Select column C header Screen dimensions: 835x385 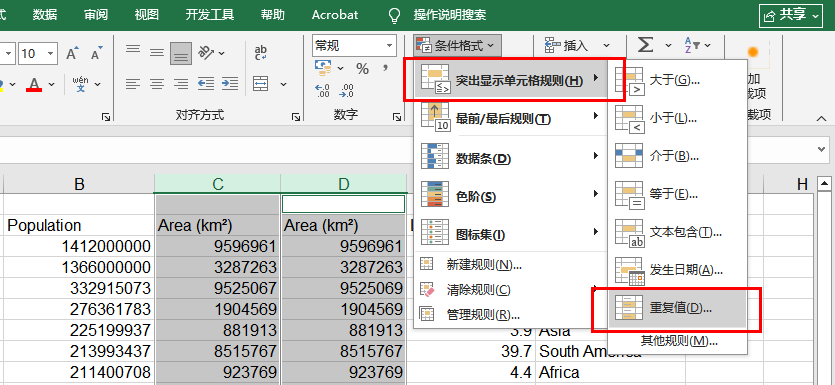[217, 184]
